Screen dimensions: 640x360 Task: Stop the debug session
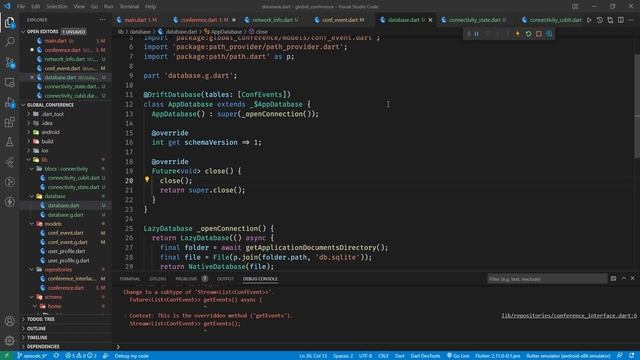[539, 34]
